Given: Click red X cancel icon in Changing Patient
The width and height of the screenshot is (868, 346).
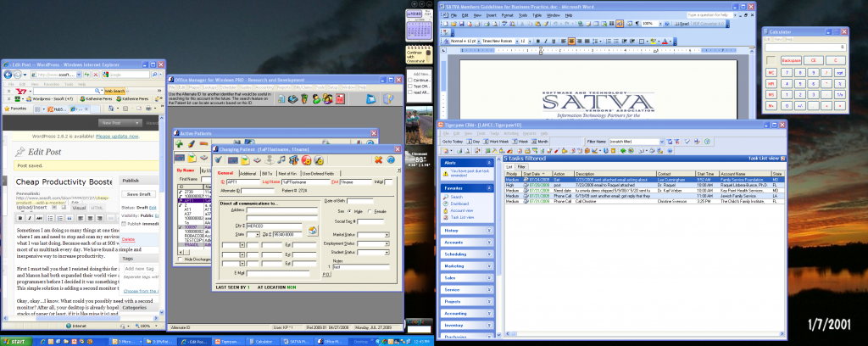Looking at the screenshot, I should point(378,160).
